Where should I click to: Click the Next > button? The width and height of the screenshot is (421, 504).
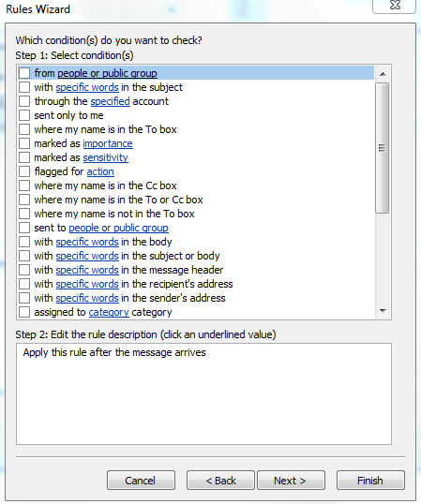(291, 481)
